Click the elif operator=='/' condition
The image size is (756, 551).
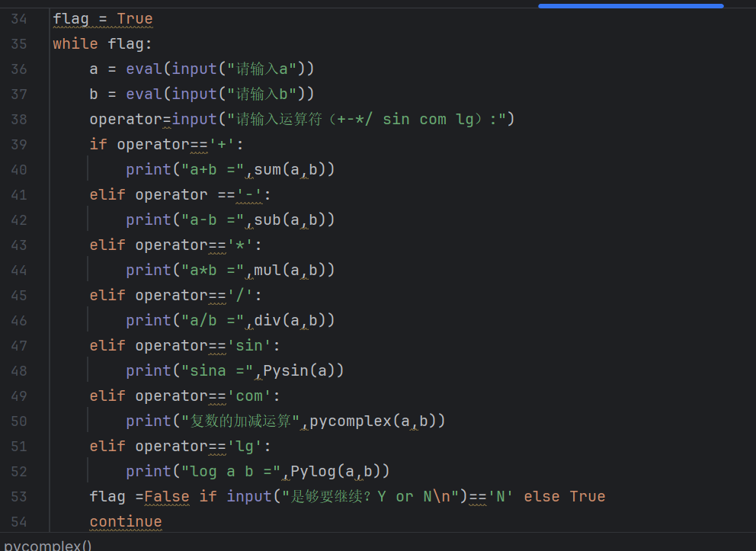click(x=175, y=295)
